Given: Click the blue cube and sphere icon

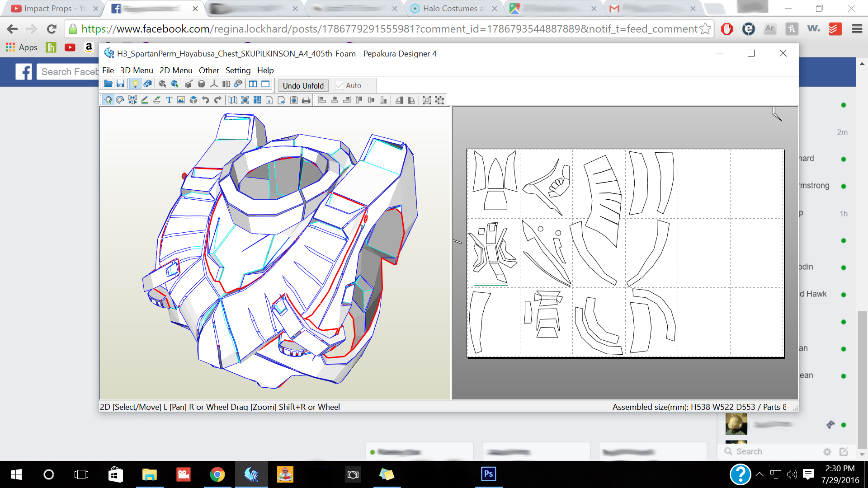Looking at the screenshot, I should [x=147, y=84].
